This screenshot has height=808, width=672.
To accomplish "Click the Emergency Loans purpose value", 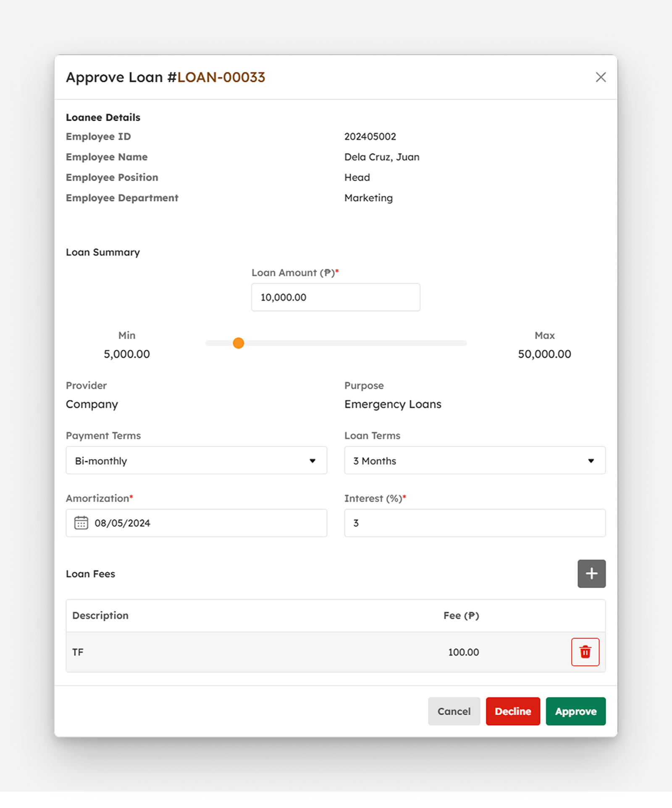I will click(393, 404).
